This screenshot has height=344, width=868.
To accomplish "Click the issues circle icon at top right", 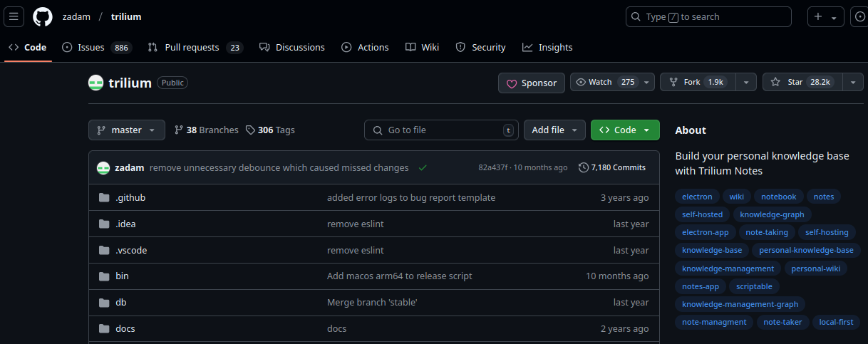I will pos(861,16).
